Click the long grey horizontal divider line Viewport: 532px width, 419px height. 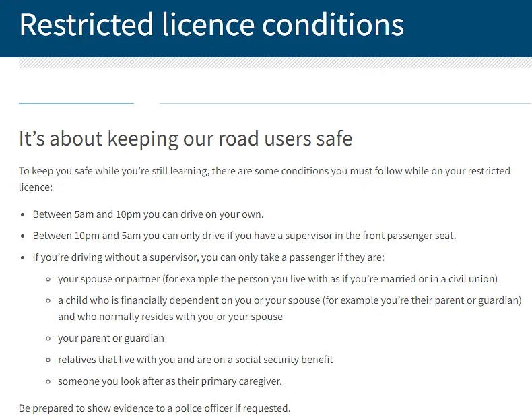(x=345, y=104)
